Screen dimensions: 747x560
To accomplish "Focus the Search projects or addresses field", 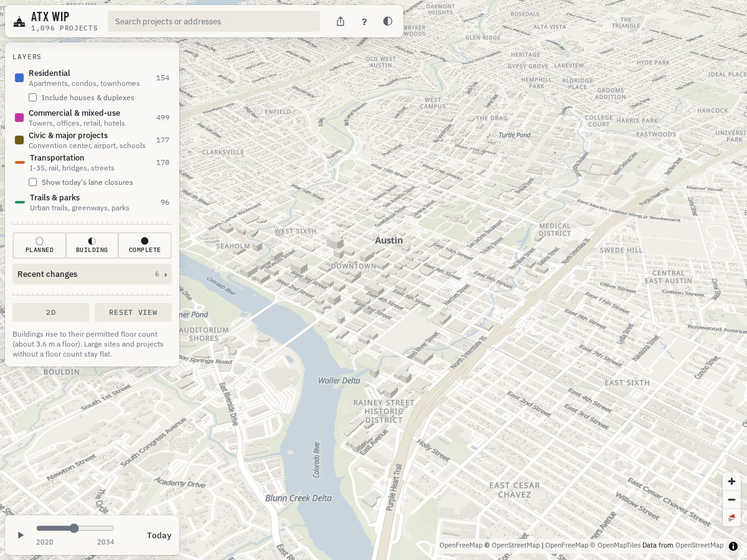I will click(214, 21).
